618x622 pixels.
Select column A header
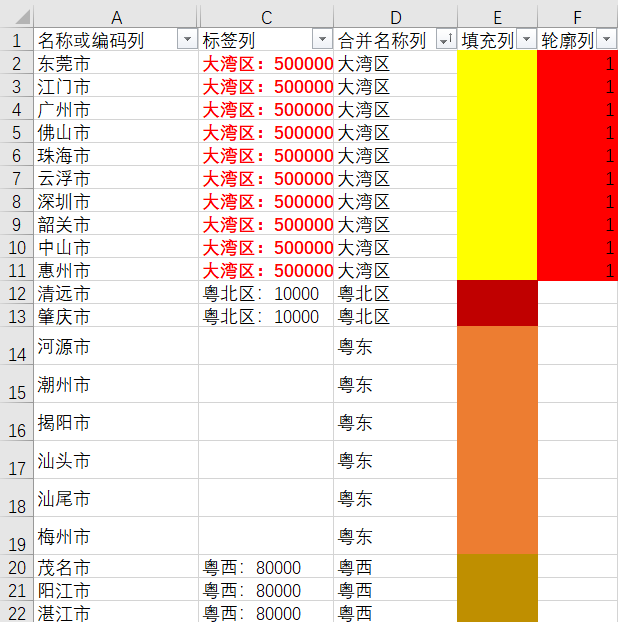[115, 17]
